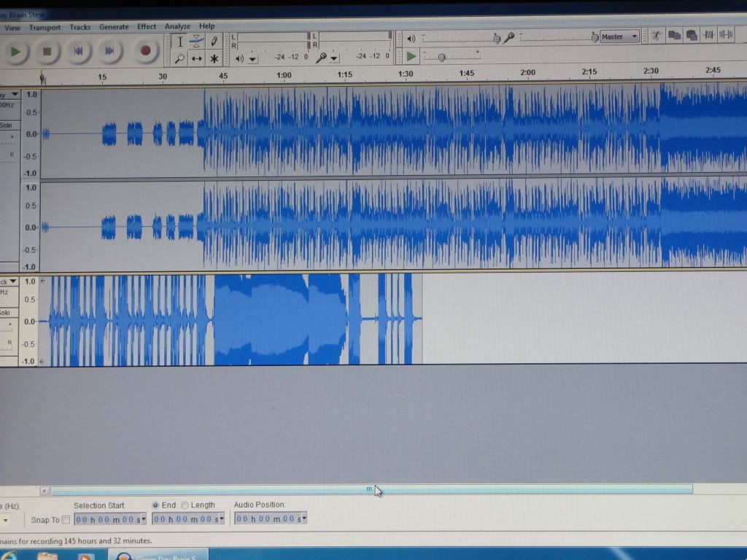747x560 pixels.
Task: Open the Audio Position format dropdown
Action: point(303,518)
